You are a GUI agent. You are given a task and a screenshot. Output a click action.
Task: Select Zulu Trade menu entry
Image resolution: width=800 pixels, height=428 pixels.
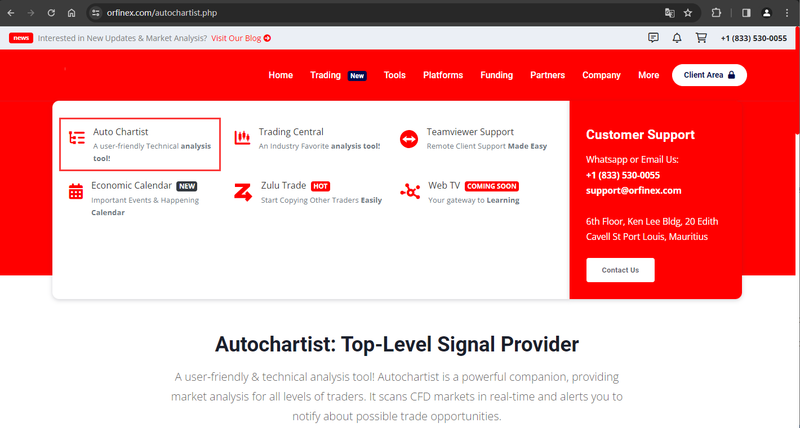click(x=308, y=192)
